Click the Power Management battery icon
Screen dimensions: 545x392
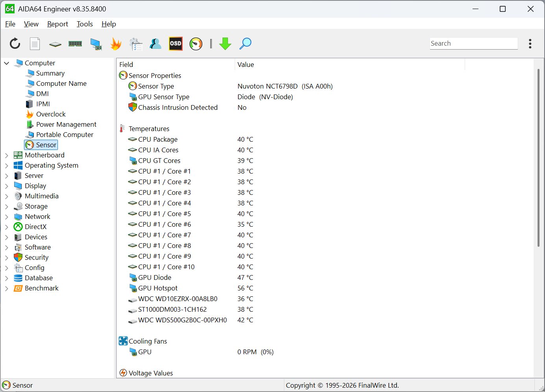(30, 124)
